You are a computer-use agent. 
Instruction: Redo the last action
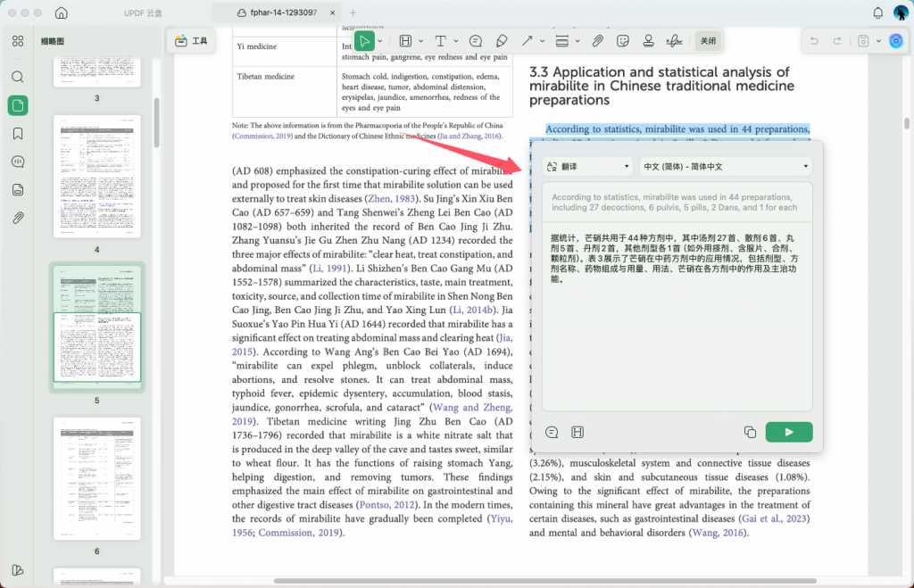pos(837,41)
